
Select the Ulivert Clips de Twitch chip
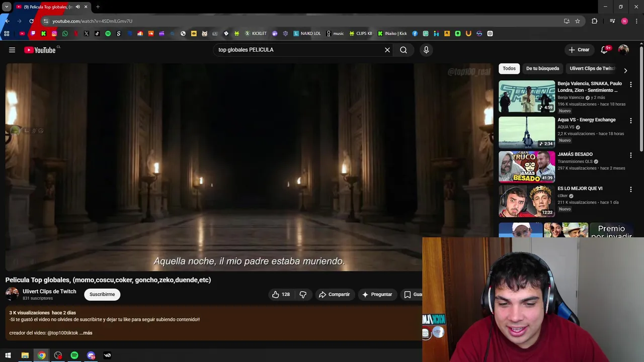coord(592,68)
